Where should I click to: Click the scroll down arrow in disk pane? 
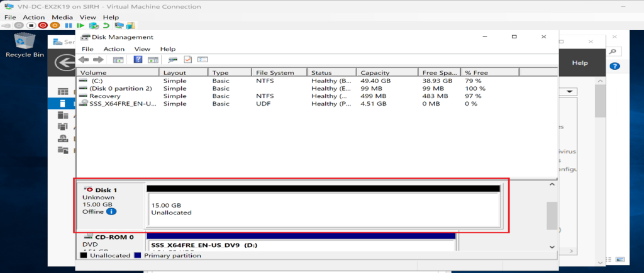(x=552, y=247)
